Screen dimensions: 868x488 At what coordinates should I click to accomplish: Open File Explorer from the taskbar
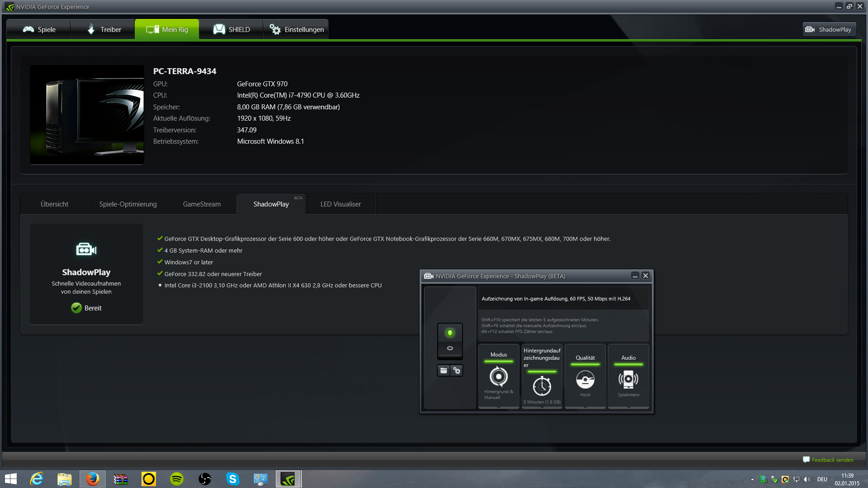(x=65, y=479)
